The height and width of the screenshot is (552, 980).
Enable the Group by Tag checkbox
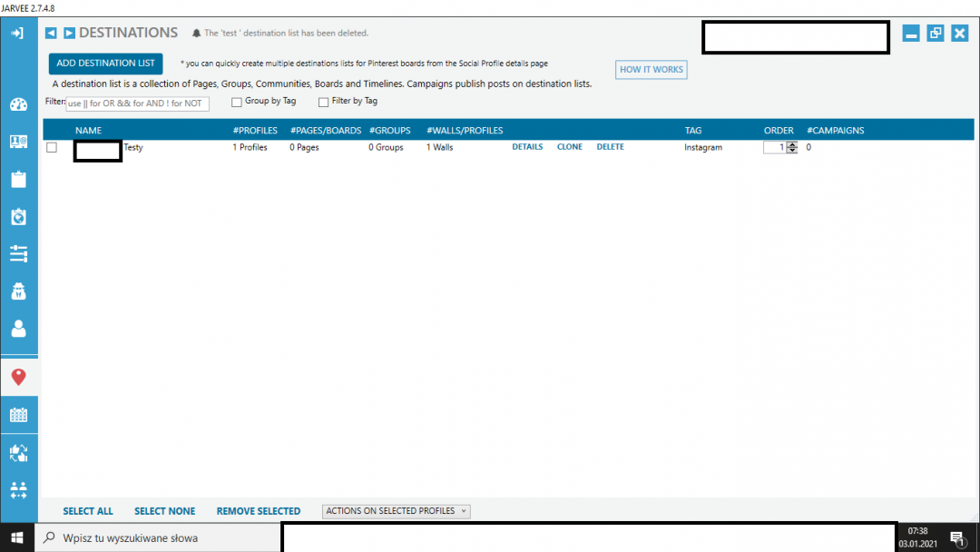click(x=237, y=102)
